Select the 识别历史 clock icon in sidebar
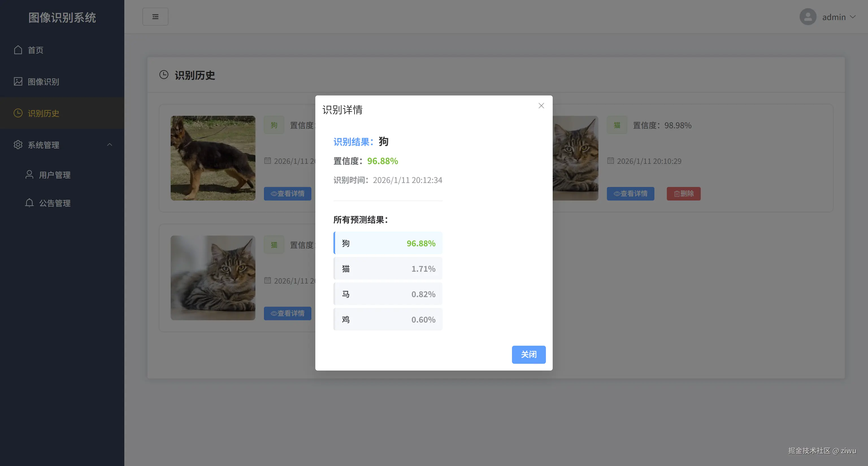868x466 pixels. click(18, 113)
